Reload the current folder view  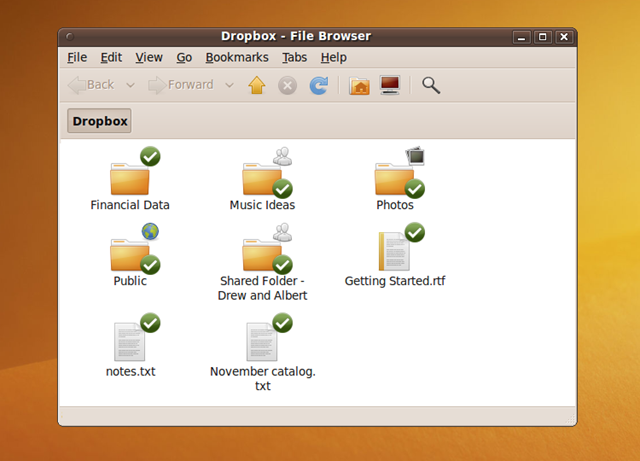pos(318,85)
